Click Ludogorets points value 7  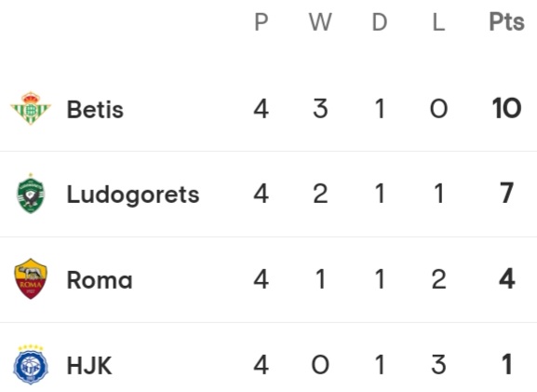click(x=506, y=194)
